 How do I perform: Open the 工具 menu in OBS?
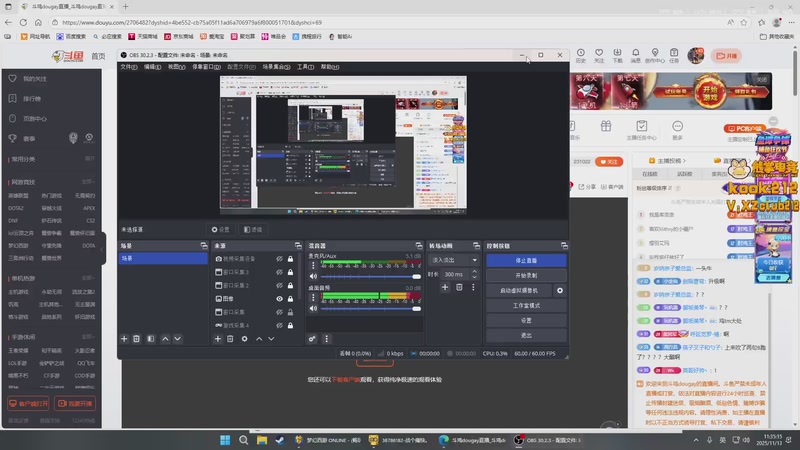pyautogui.click(x=305, y=67)
